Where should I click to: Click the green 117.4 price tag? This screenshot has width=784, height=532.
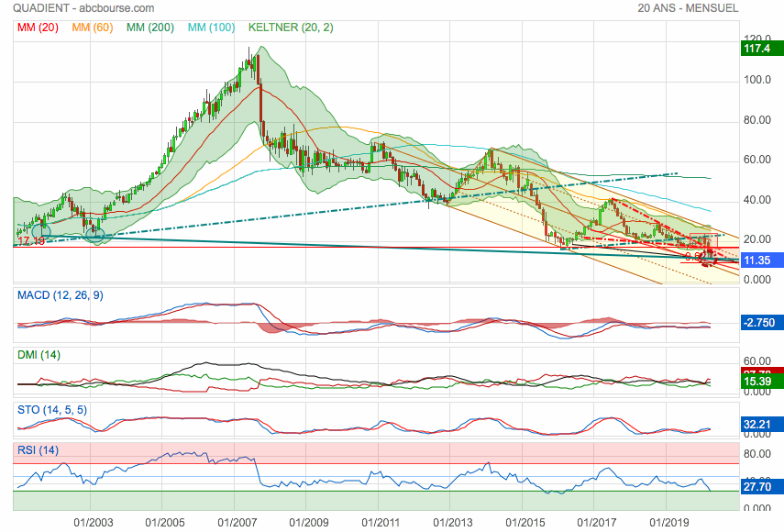coord(758,49)
